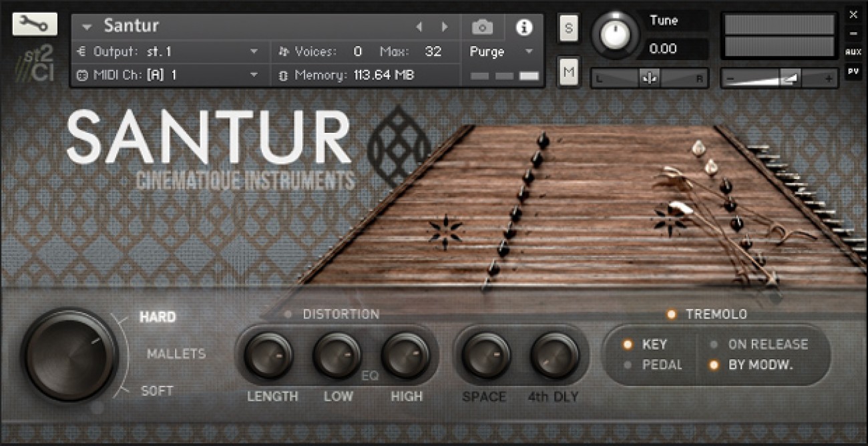868x446 pixels.
Task: Click the volume slider in the header
Action: click(x=780, y=78)
